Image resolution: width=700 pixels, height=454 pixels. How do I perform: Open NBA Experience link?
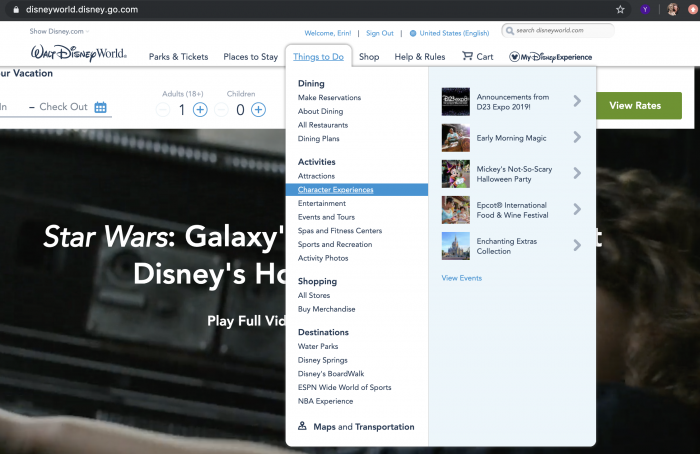325,401
